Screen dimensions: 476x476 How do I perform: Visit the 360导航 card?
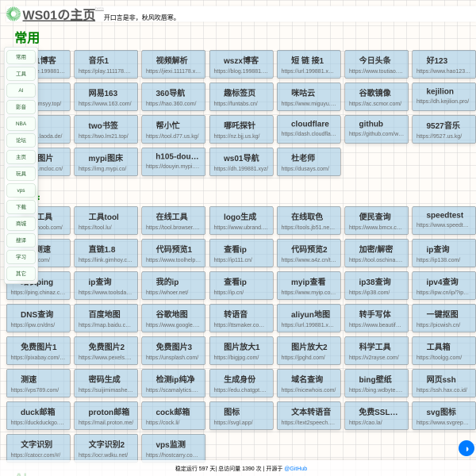(x=173, y=97)
